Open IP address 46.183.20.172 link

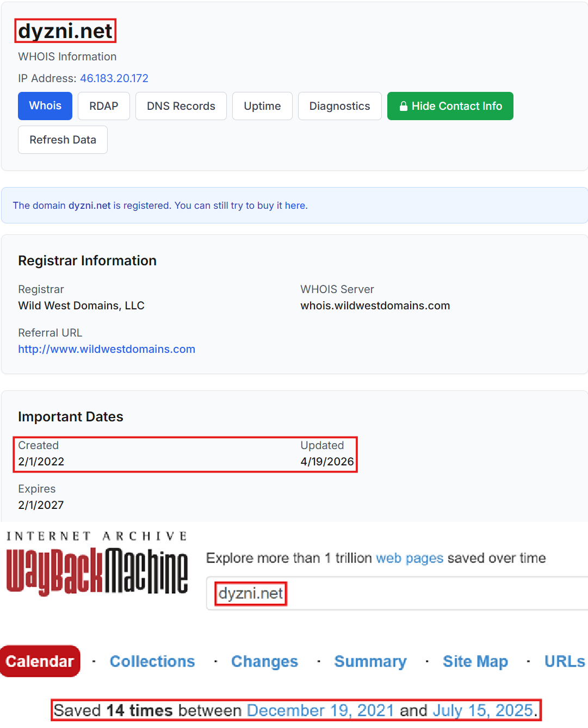(x=114, y=78)
